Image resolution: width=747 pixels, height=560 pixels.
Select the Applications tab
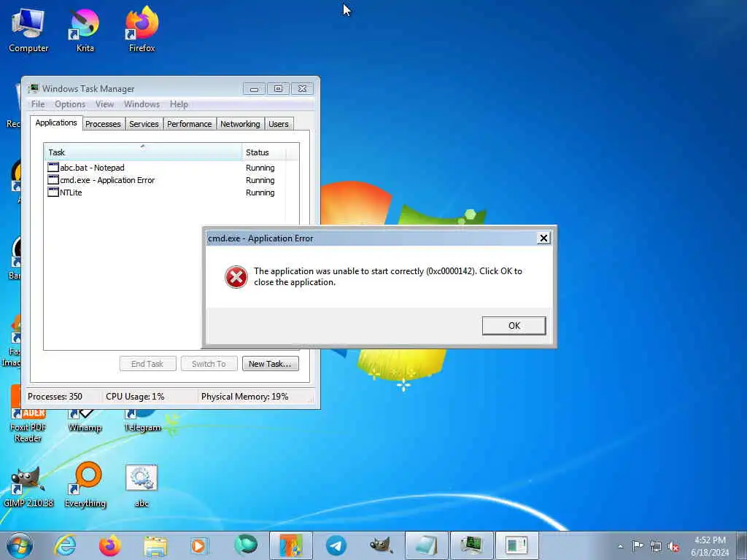tap(55, 122)
